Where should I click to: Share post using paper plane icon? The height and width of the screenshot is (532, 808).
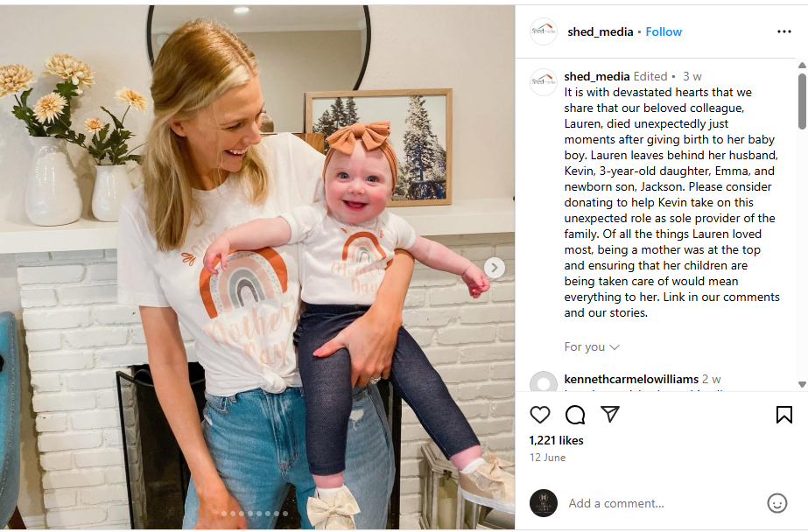pyautogui.click(x=610, y=414)
